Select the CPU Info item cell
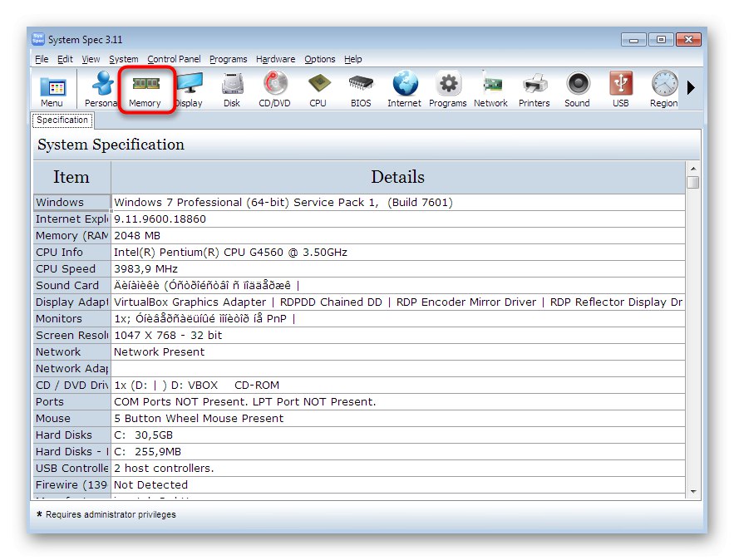 point(71,252)
